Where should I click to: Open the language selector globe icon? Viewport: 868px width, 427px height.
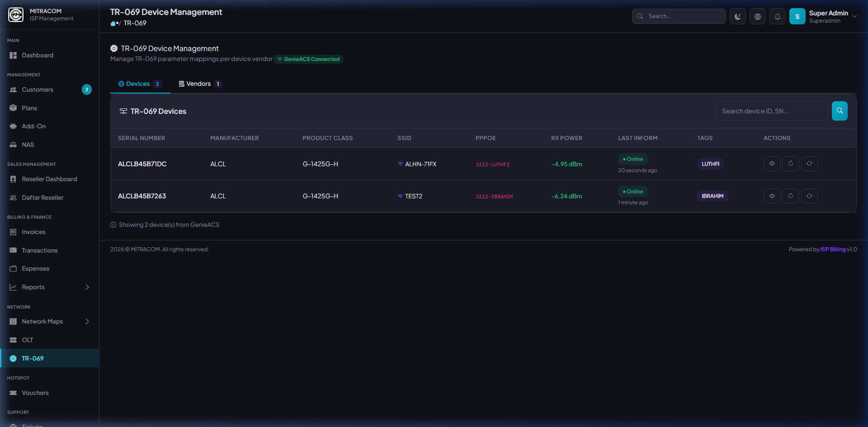pos(757,17)
